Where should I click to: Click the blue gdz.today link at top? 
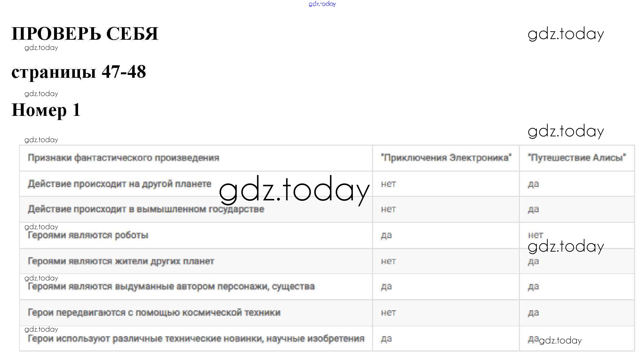(322, 4)
